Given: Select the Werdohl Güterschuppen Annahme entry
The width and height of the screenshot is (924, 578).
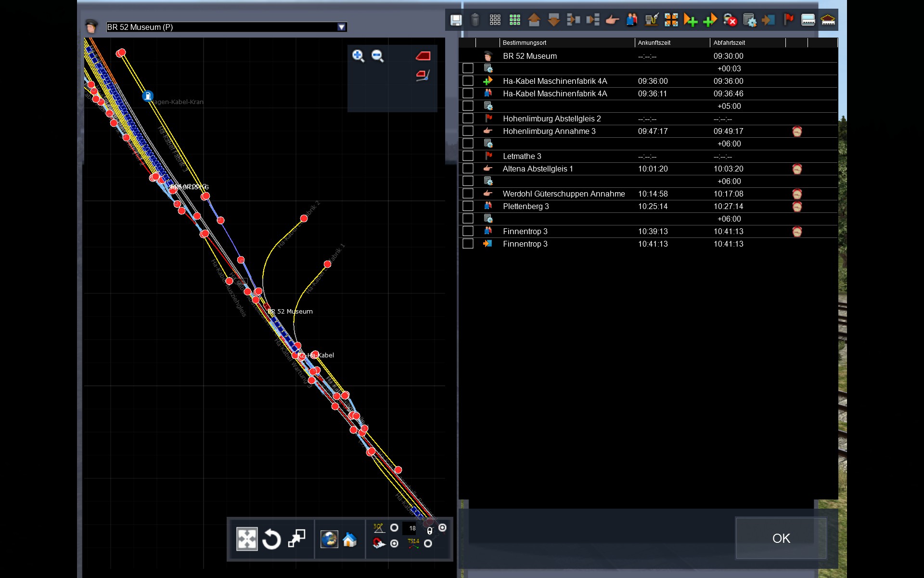Looking at the screenshot, I should [x=564, y=194].
